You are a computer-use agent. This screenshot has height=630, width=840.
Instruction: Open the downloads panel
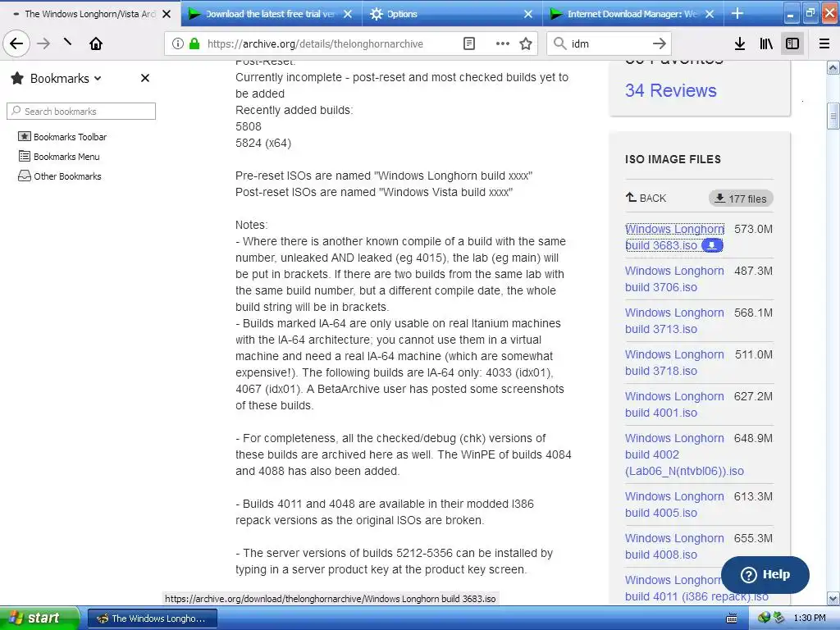740,44
